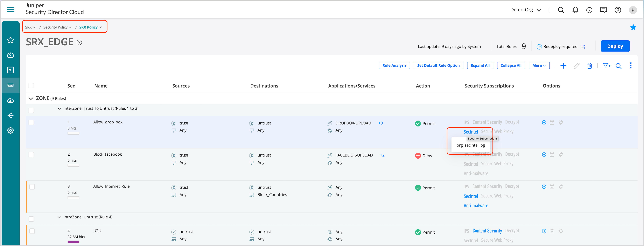This screenshot has width=644, height=246.
Task: Collapse the ZONE rules group
Action: (x=31, y=99)
